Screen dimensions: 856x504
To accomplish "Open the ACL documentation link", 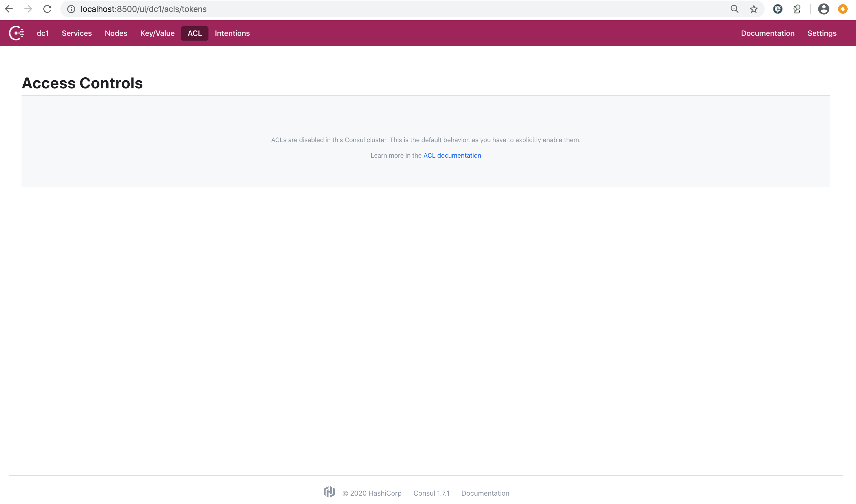I will pos(452,155).
